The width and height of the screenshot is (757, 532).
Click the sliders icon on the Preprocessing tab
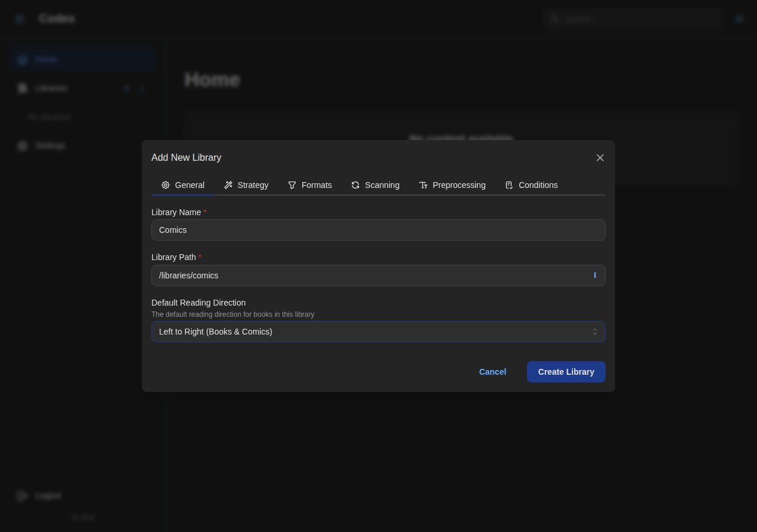point(423,185)
